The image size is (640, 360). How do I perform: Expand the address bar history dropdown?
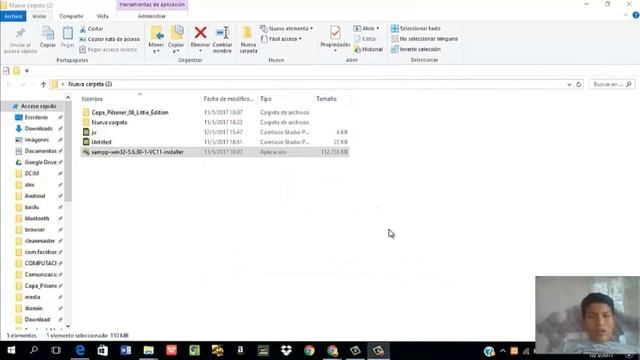tap(569, 84)
